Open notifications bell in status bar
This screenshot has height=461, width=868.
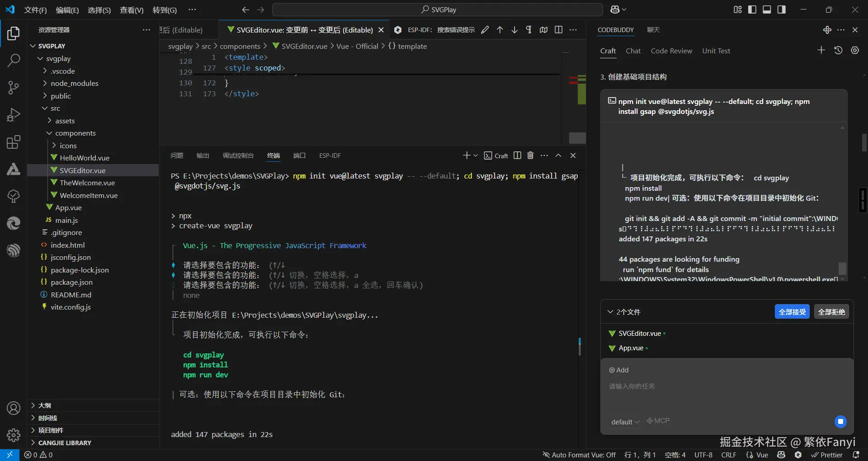[856, 455]
